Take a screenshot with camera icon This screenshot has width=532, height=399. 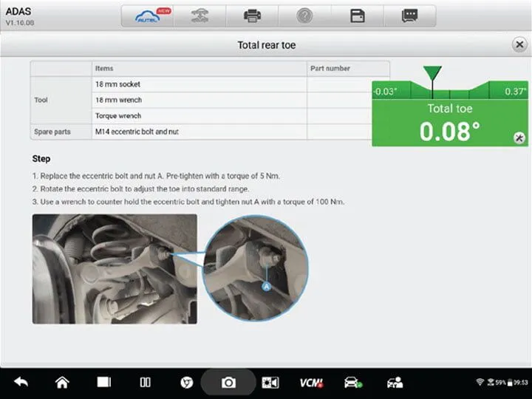(229, 382)
